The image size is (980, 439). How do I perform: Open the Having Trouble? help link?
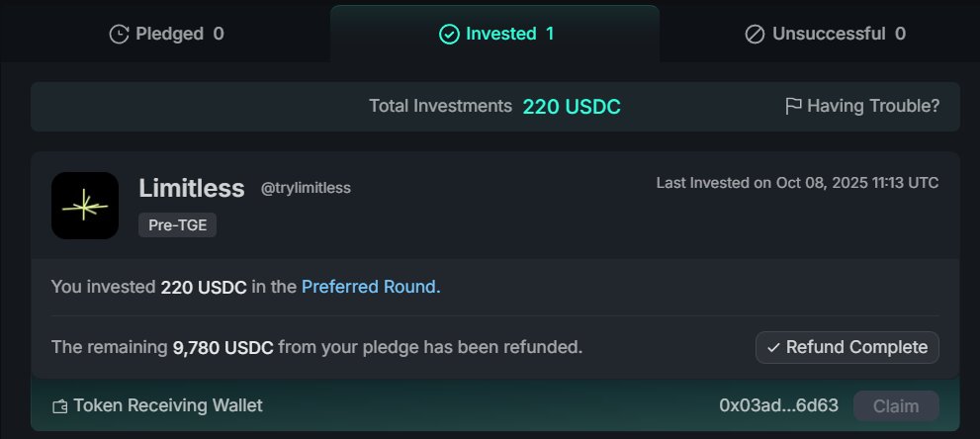[x=872, y=106]
